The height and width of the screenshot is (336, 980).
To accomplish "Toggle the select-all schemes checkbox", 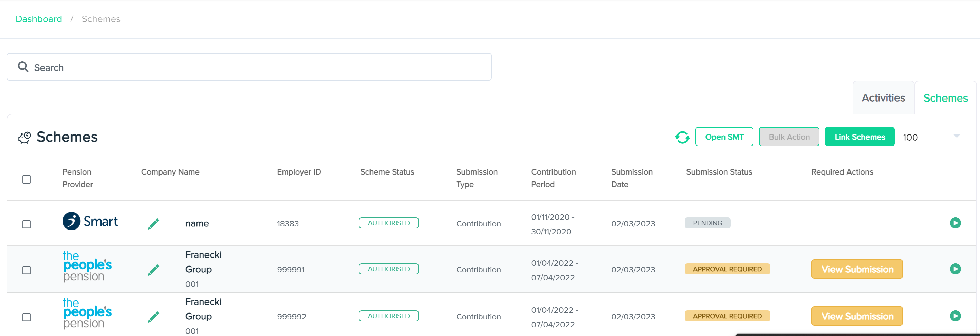I will pos(27,179).
